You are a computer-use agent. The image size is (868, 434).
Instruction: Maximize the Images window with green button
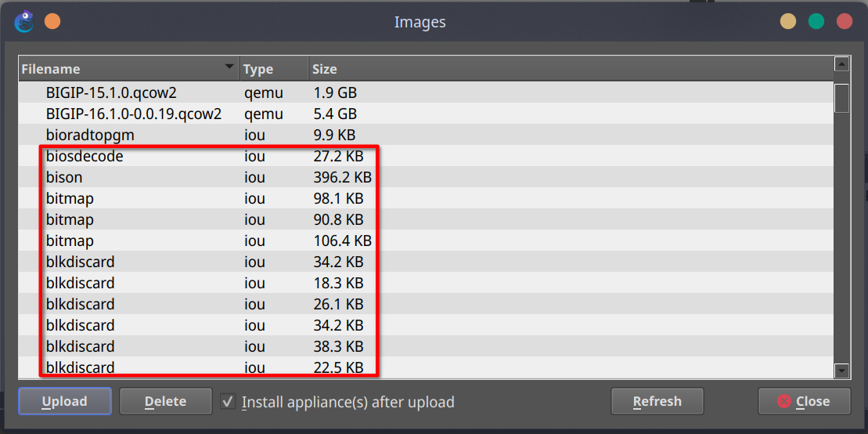coord(816,22)
